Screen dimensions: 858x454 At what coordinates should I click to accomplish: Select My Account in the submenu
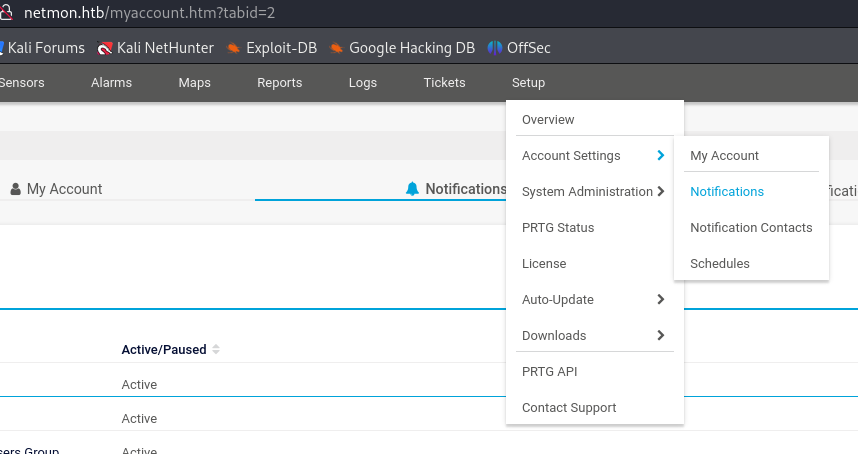pos(724,155)
